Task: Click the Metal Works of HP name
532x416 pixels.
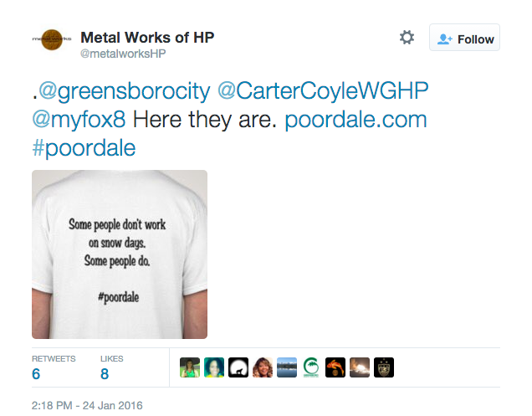Action: pos(147,38)
